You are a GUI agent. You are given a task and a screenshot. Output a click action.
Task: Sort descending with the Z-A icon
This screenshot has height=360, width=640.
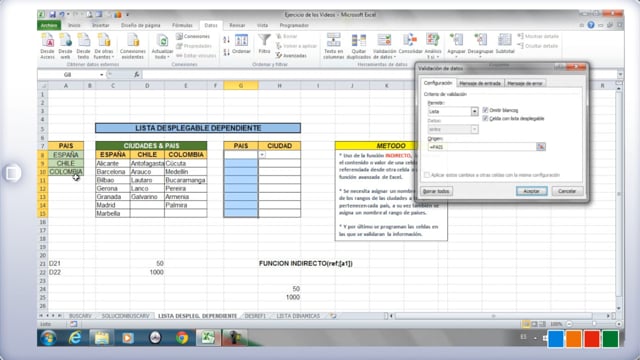pos(227,52)
